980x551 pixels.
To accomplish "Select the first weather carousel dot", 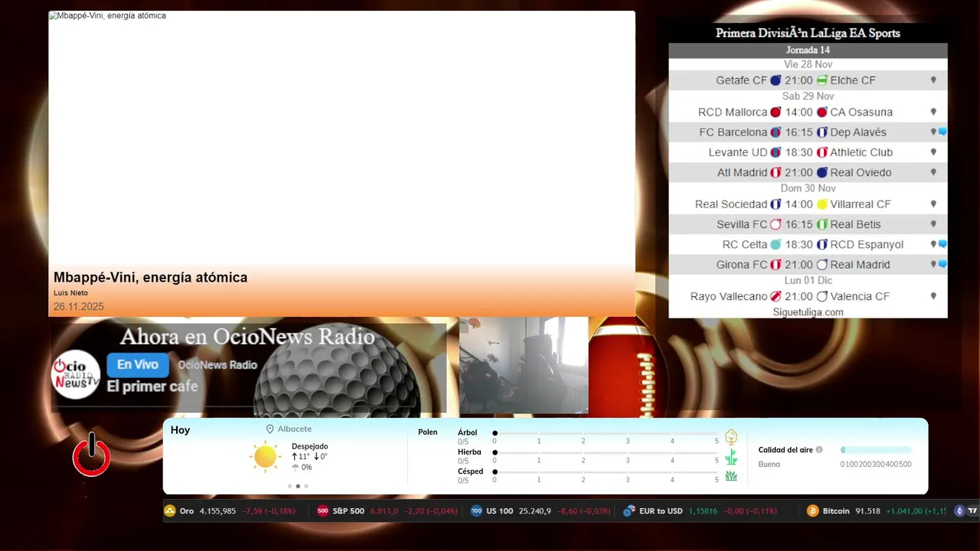I will pos(289,486).
